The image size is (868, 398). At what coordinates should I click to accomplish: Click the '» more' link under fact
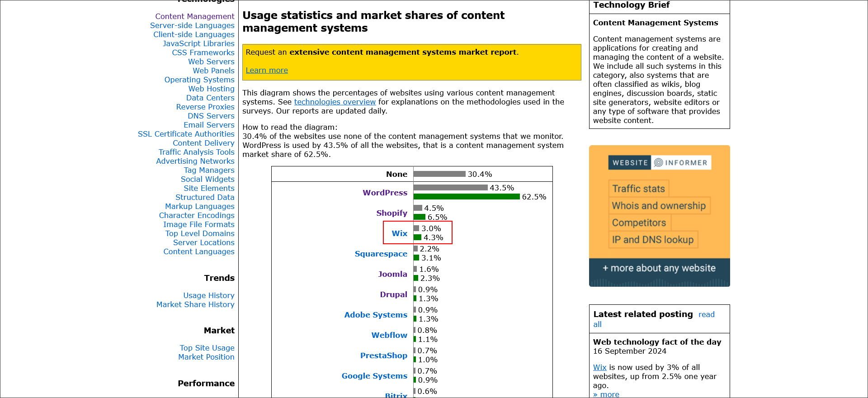point(606,394)
